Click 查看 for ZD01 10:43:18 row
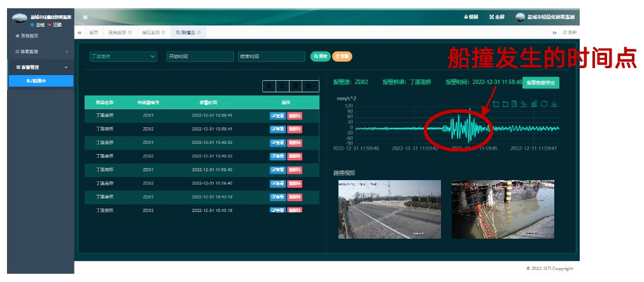This screenshot has width=644, height=282. click(277, 197)
